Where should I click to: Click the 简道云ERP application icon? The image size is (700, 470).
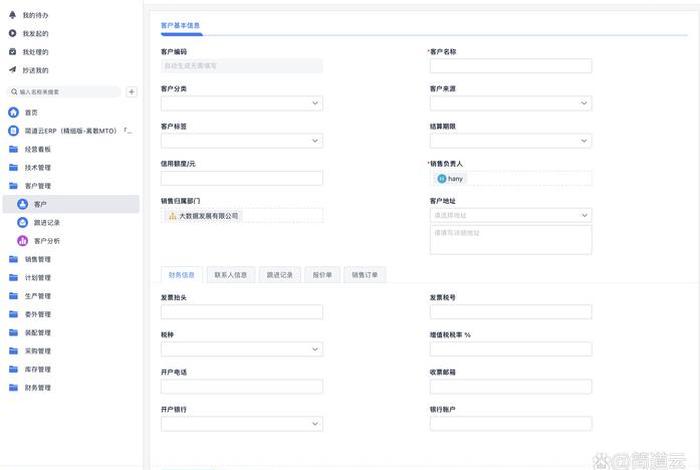13,130
